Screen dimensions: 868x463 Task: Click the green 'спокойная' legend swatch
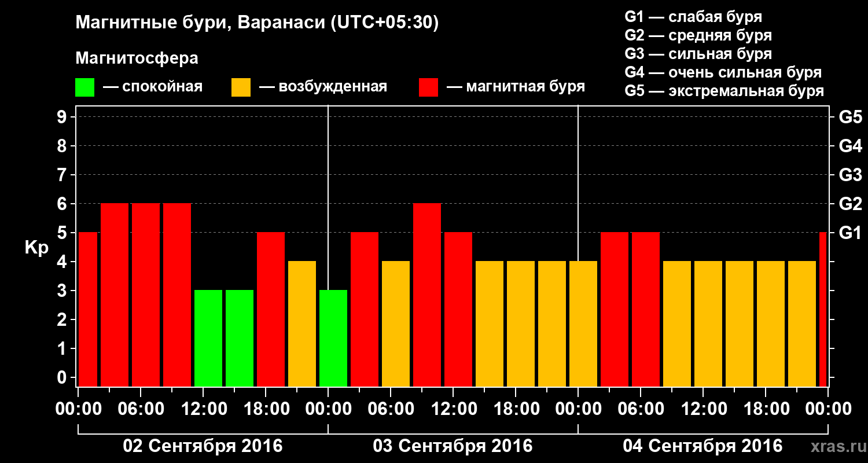tap(84, 87)
